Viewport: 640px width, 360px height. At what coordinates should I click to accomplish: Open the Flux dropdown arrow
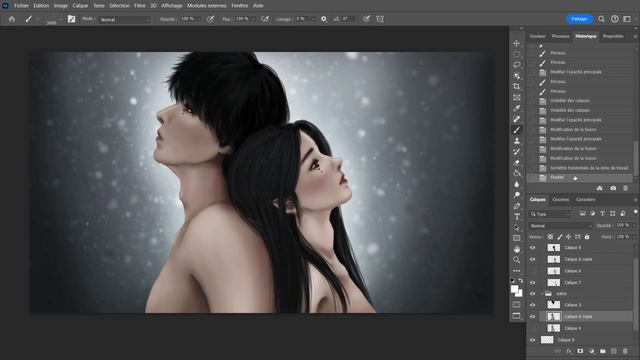(253, 19)
